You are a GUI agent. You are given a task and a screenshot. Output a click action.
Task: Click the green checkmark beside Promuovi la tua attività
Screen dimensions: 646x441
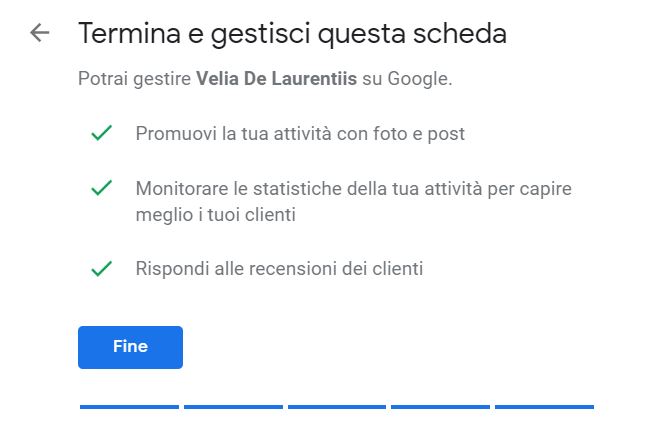click(x=101, y=133)
